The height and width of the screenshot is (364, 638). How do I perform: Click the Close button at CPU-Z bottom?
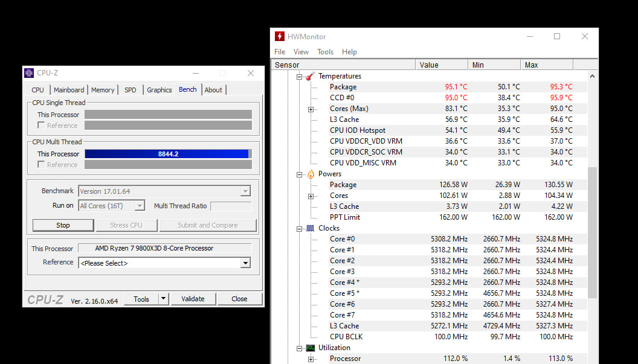coord(239,299)
